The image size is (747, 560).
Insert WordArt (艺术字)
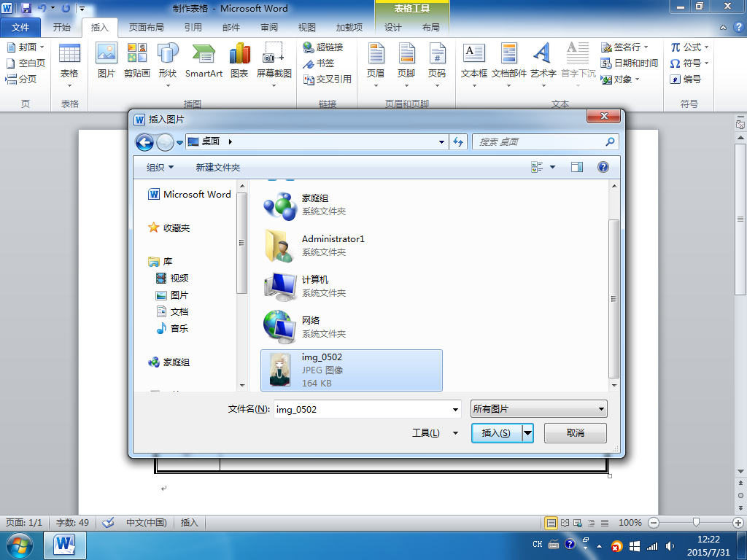tap(543, 64)
